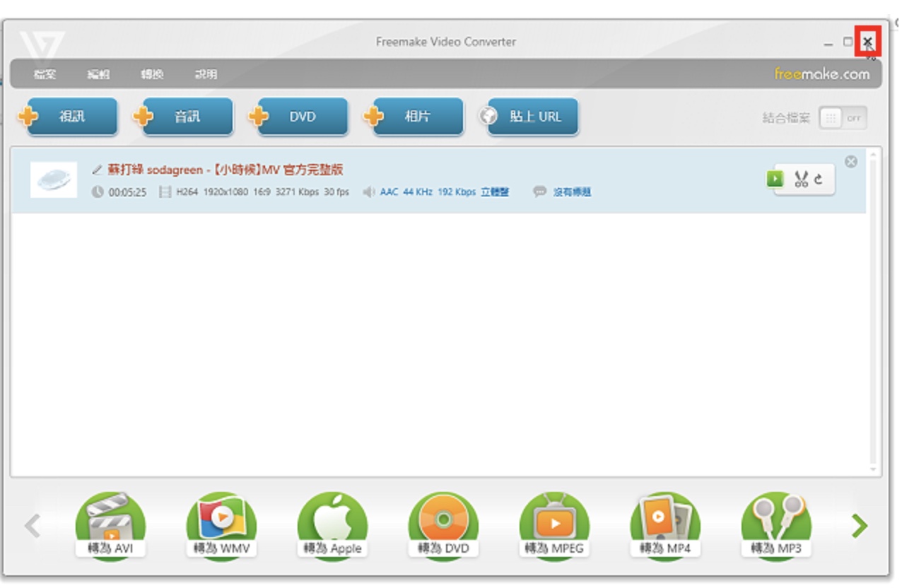
Task: Click the sodagreen video thumbnail
Action: point(54,180)
